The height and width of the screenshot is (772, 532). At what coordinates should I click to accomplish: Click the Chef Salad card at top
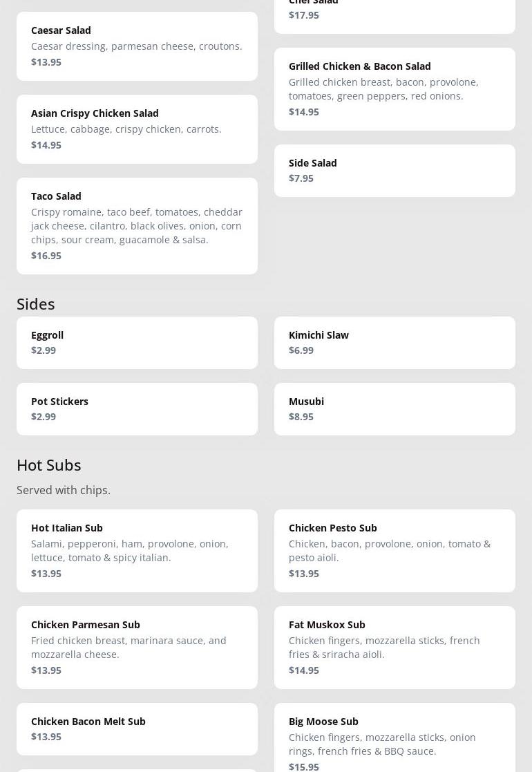(395, 14)
